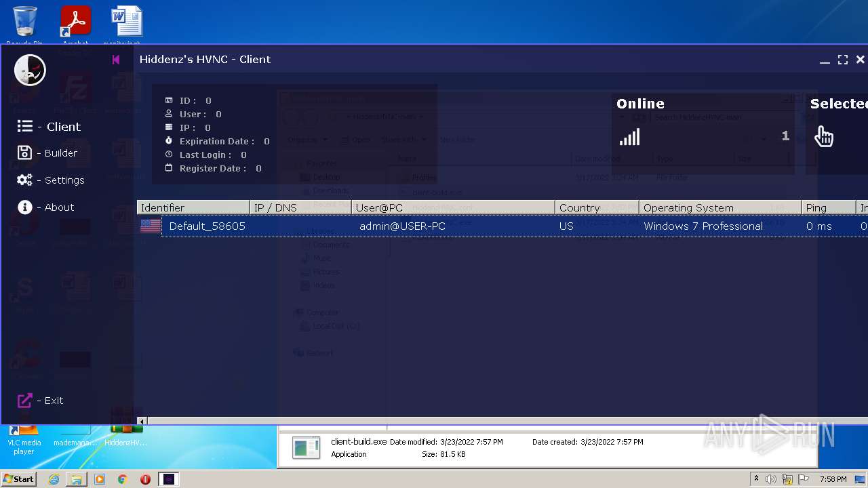Sort client list by Ping column
The width and height of the screenshot is (868, 488).
click(x=829, y=207)
